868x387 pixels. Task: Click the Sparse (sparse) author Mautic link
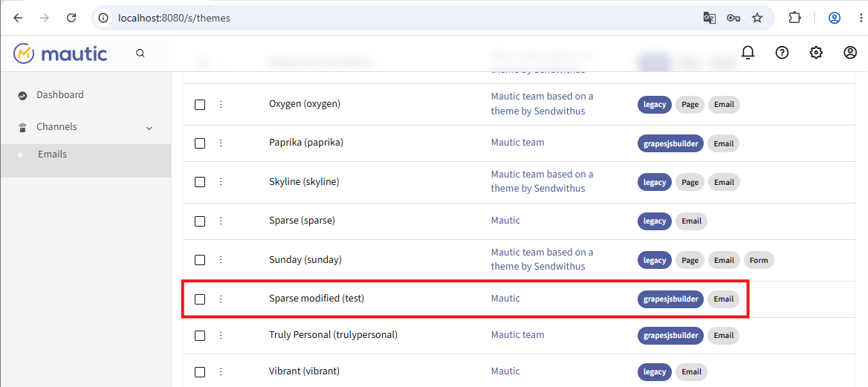click(505, 221)
